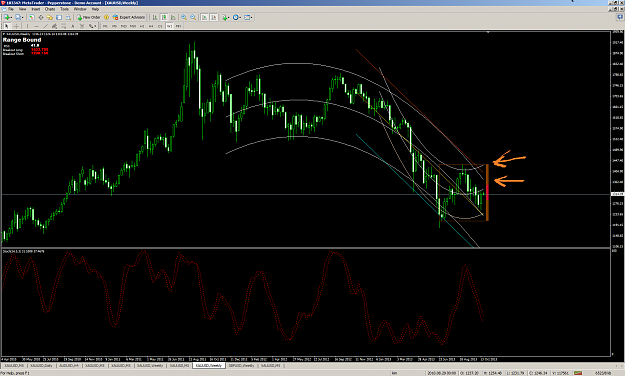Switch to the AUDUSD,H4 chart tab

click(69, 365)
